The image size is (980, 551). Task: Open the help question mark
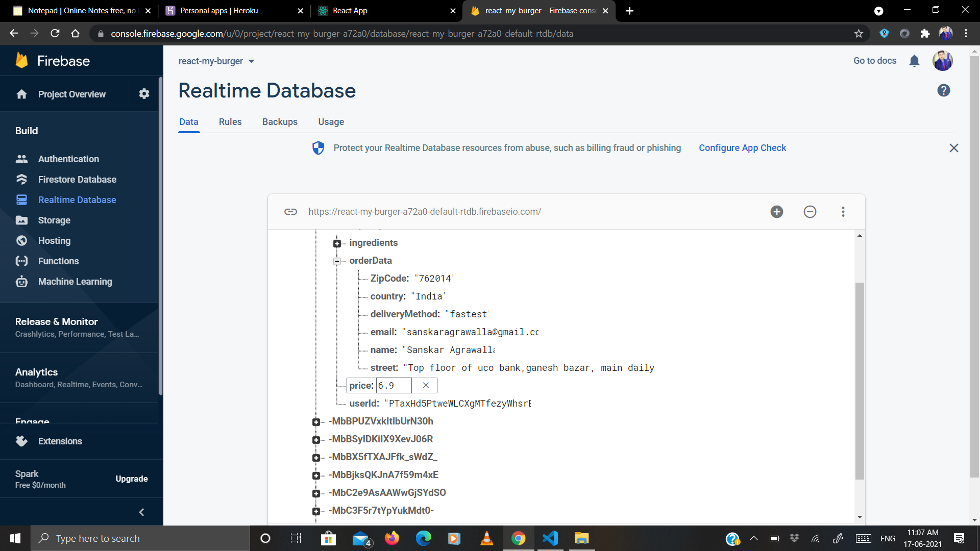[x=943, y=90]
